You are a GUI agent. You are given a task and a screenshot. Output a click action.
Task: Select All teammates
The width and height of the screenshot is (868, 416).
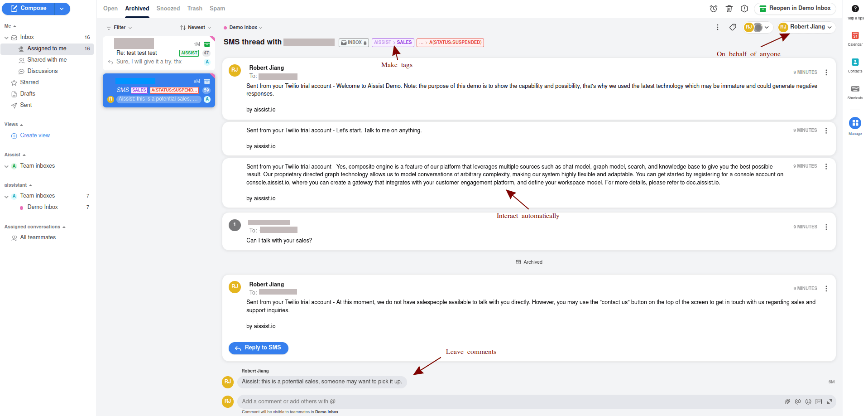(38, 237)
